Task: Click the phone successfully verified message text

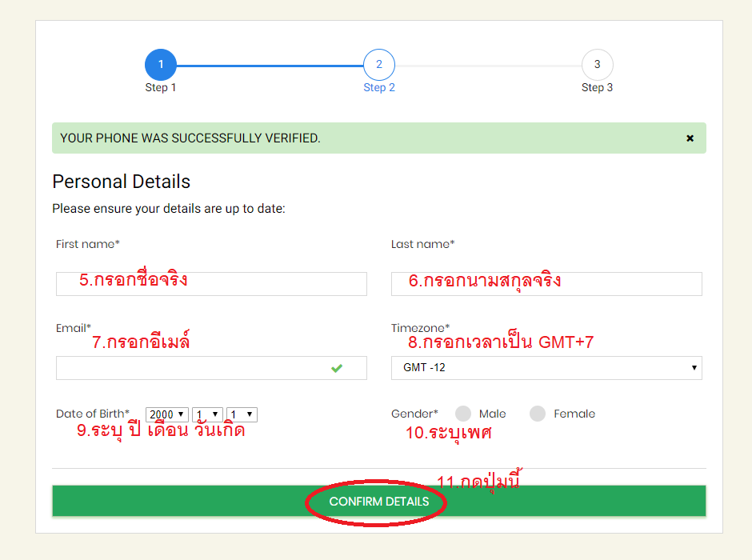Action: (190, 138)
